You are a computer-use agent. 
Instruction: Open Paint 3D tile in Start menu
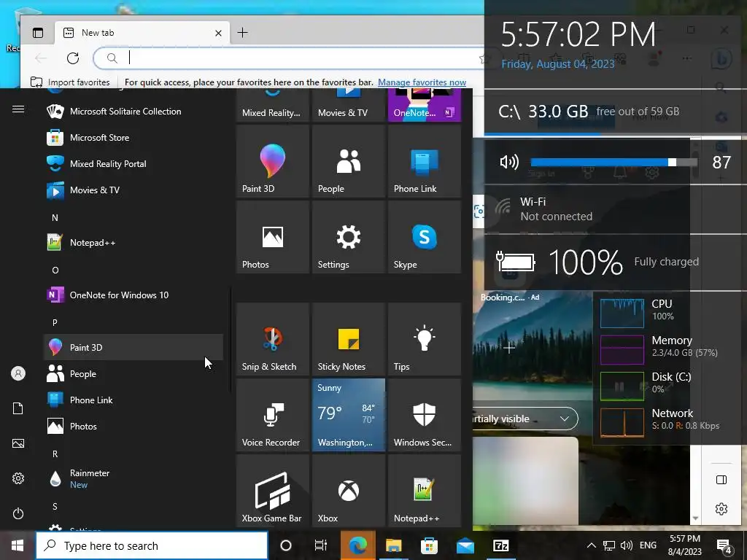point(273,161)
